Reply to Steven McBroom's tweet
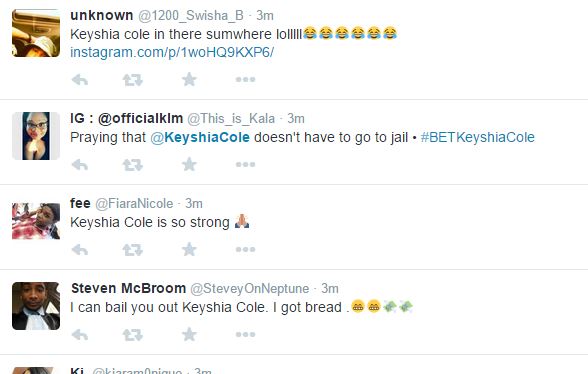This screenshot has width=588, height=374. [x=80, y=335]
